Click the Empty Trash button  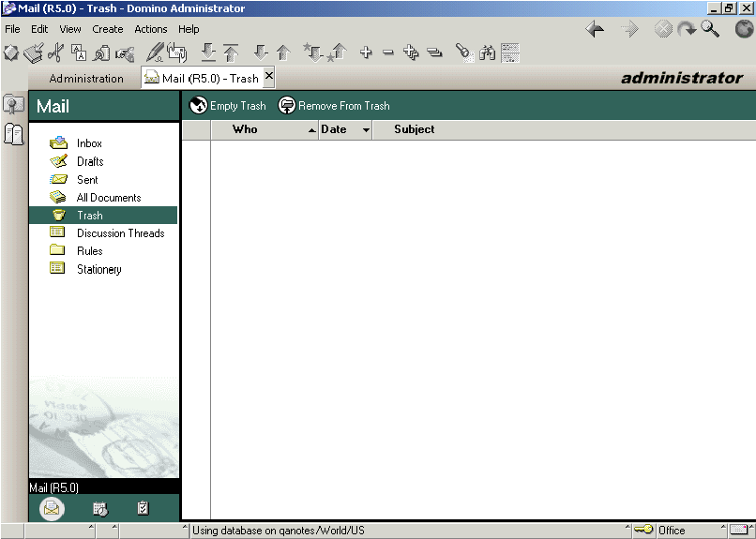click(x=228, y=106)
